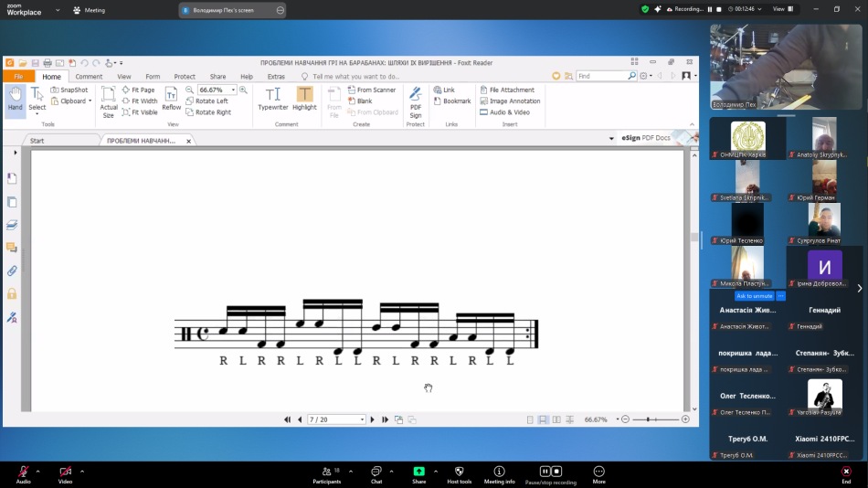Click the zoom slider in the status bar
This screenshot has width=868, height=488.
coord(650,419)
